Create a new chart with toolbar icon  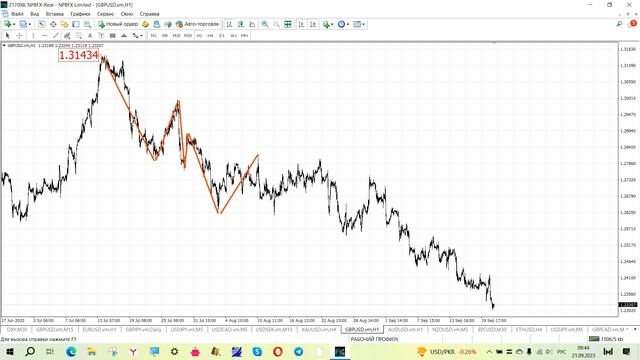click(x=7, y=24)
